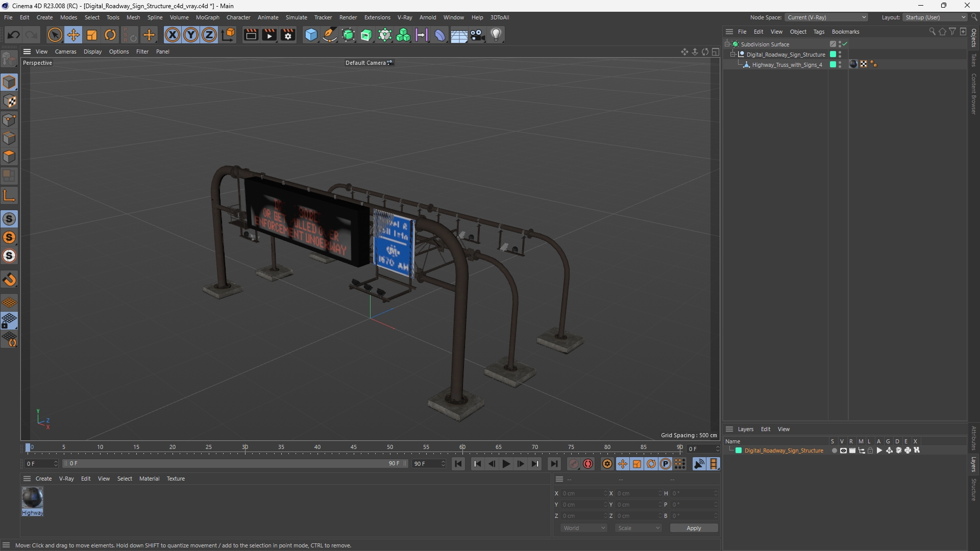Toggle Z axis lock
Screen dimensions: 980x551
click(x=209, y=35)
